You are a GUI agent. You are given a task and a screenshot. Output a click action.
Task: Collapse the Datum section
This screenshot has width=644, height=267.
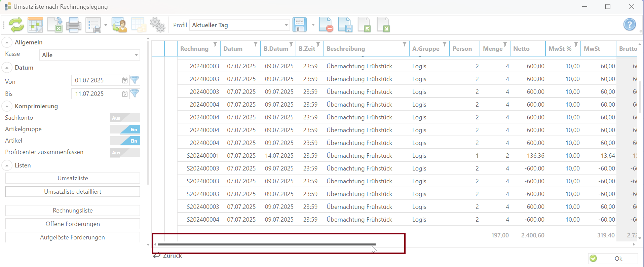[7, 68]
